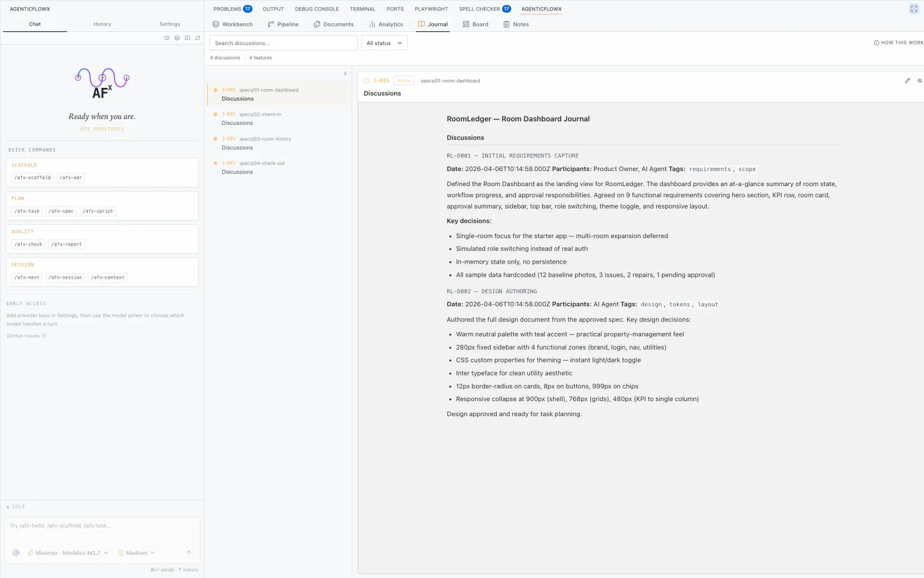Viewport: 924px width, 578px height.
Task: Click HOW THIS WORKS help link
Action: pyautogui.click(x=902, y=43)
